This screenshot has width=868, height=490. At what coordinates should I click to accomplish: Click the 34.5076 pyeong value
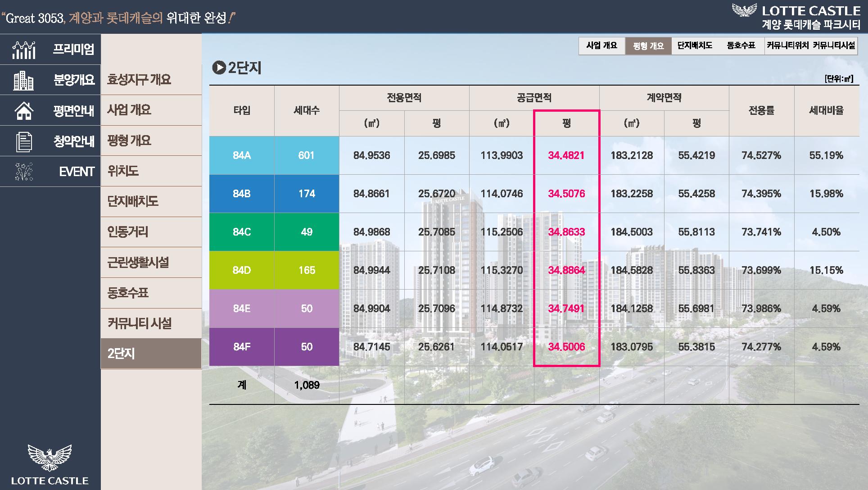pos(566,194)
